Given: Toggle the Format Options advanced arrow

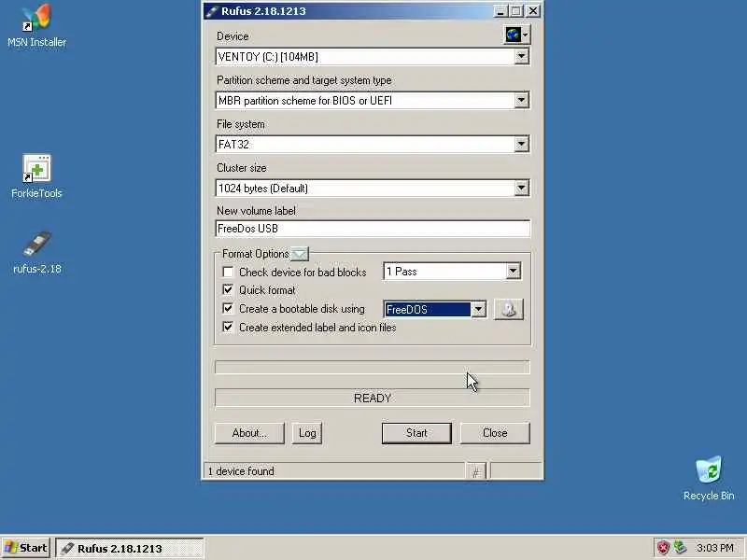Looking at the screenshot, I should tap(300, 254).
